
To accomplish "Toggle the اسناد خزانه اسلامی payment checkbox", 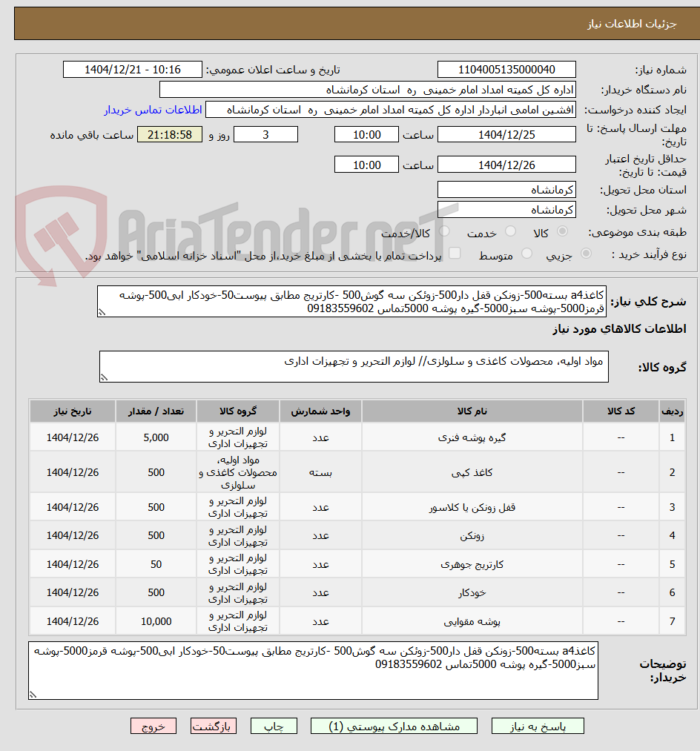I will (x=455, y=254).
